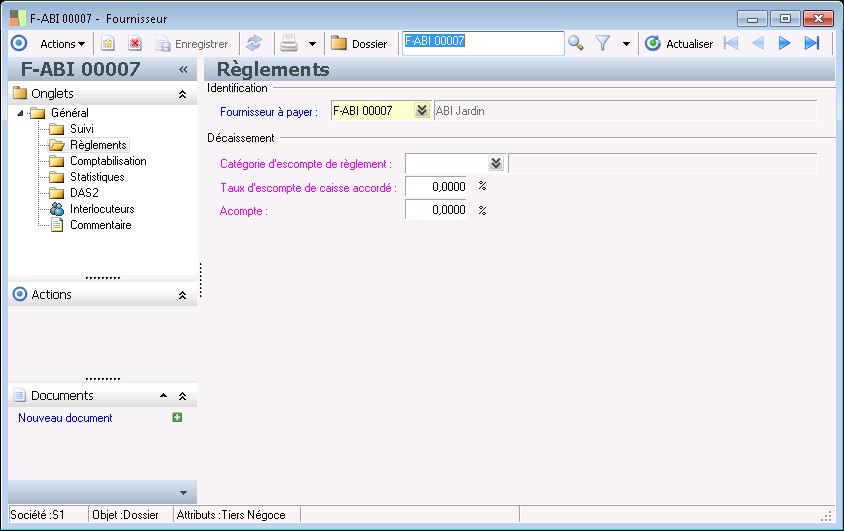Click the Société :S1 status entry
The height and width of the screenshot is (531, 844).
point(37,515)
